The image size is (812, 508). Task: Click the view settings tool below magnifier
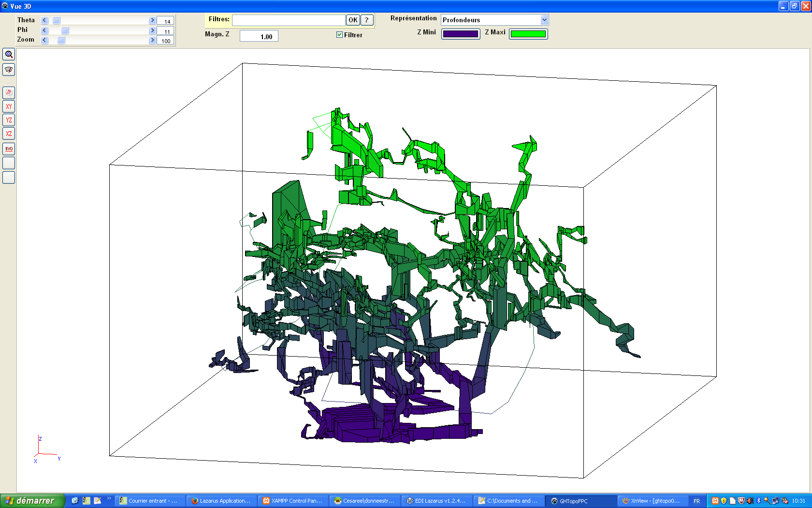[9, 70]
